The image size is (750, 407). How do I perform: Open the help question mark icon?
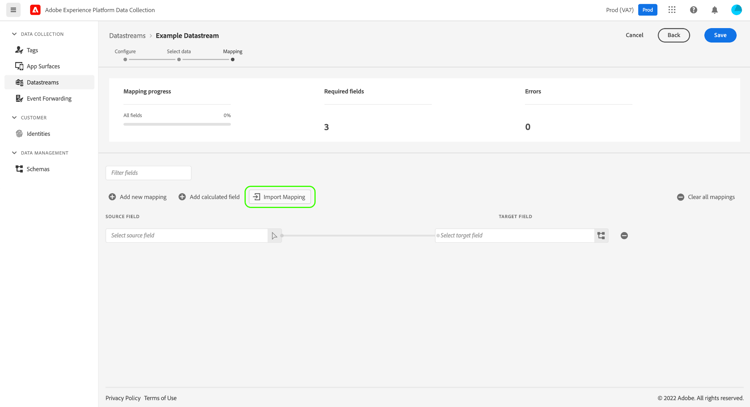point(693,10)
